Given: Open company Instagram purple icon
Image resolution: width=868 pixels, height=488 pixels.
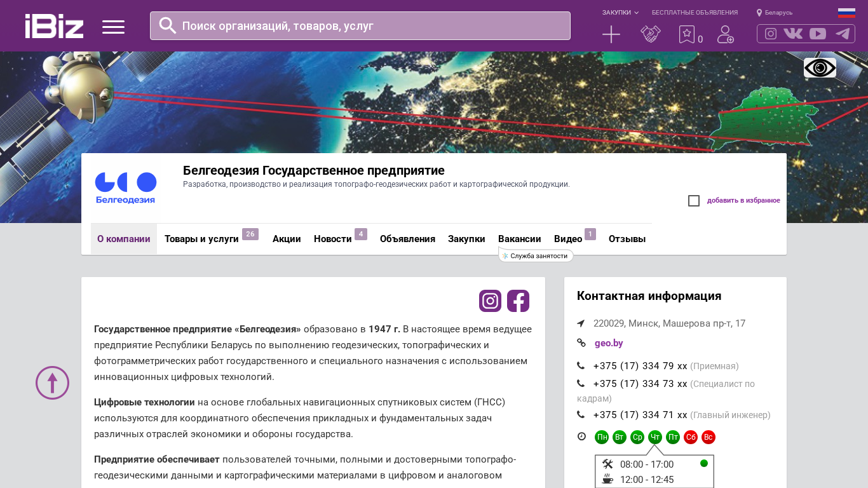Looking at the screenshot, I should point(491,301).
